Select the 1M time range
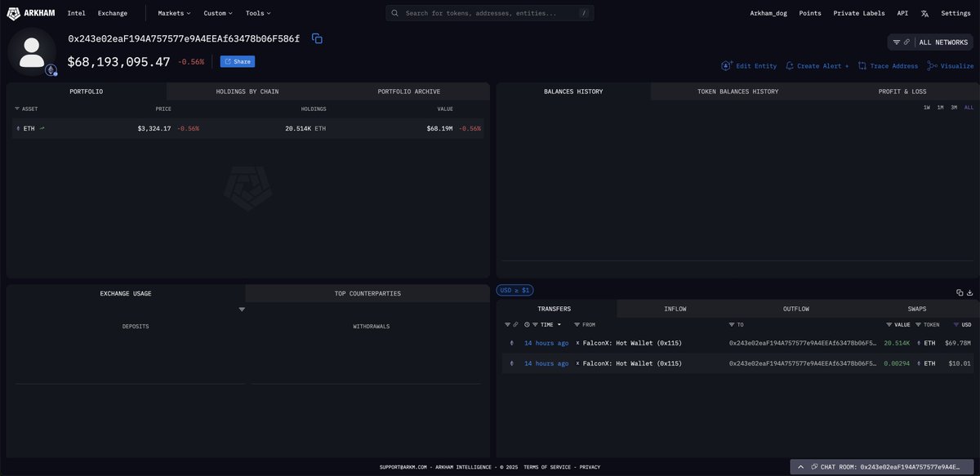 [x=940, y=108]
